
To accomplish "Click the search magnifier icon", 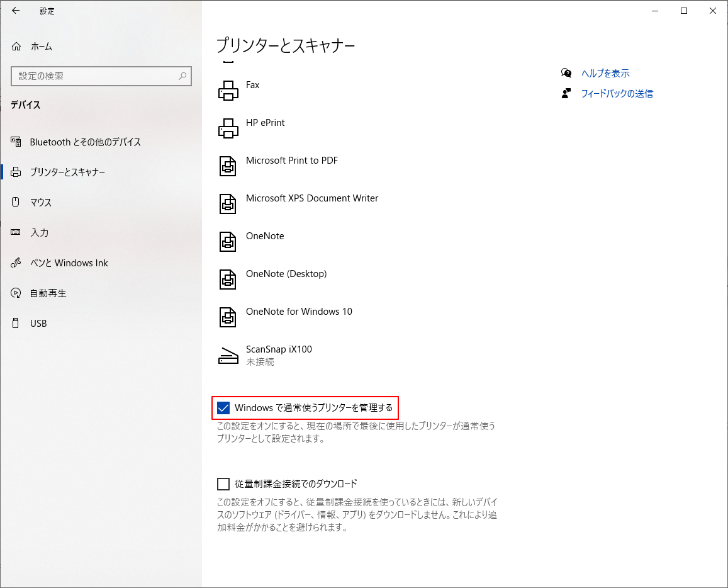I will [182, 76].
